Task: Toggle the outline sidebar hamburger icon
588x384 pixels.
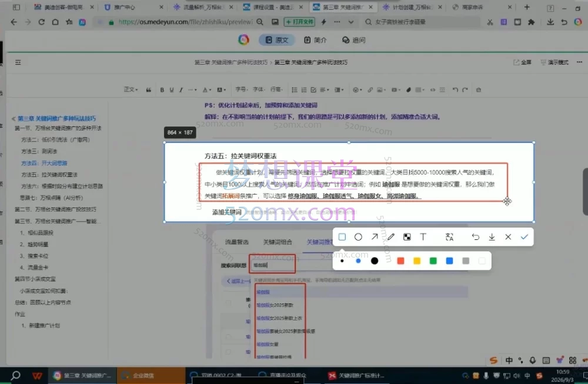Action: click(18, 62)
